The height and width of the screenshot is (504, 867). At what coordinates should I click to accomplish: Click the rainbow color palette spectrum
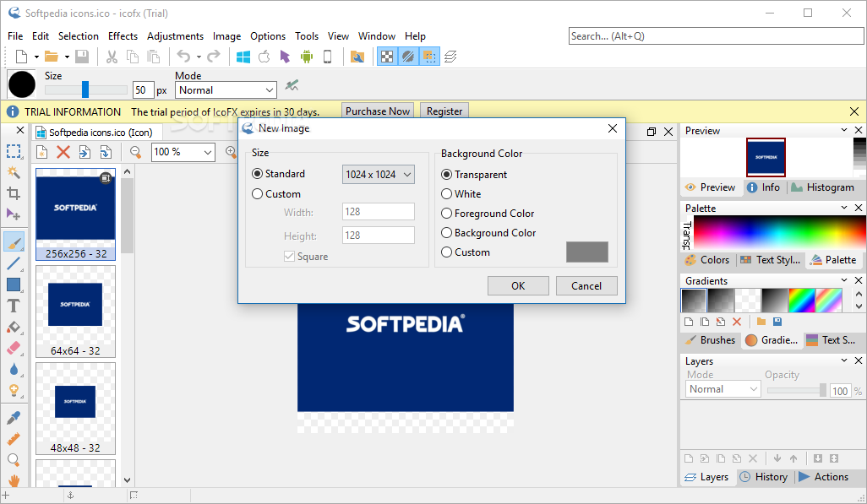pyautogui.click(x=780, y=233)
